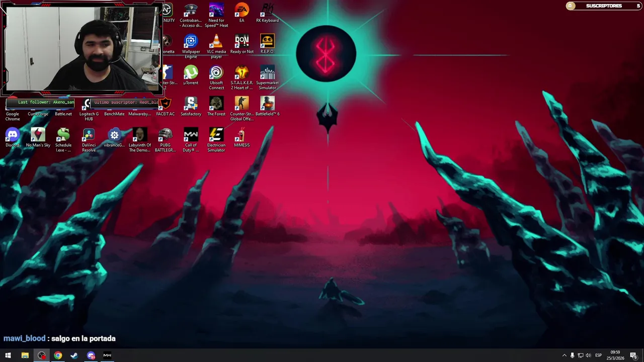Open the volume speaker control

tap(588, 355)
